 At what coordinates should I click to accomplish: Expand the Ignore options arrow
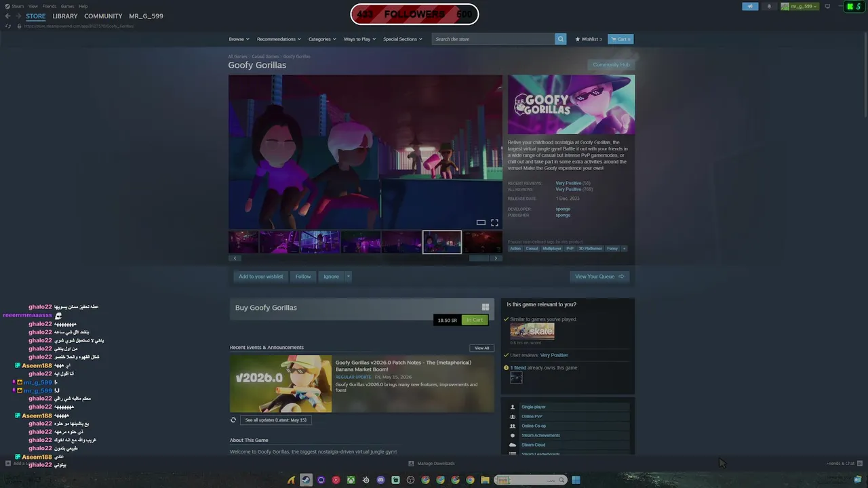(x=349, y=277)
